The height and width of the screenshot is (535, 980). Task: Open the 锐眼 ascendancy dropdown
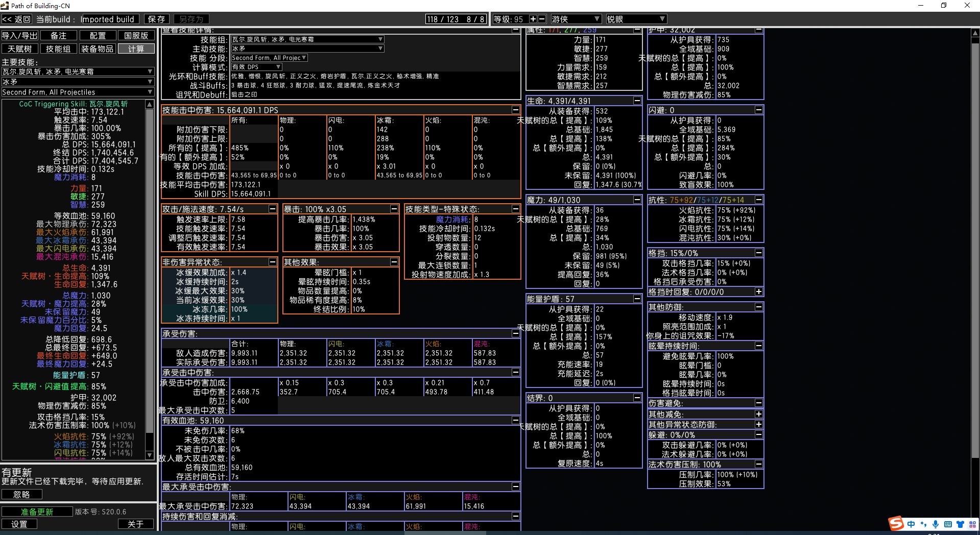tap(636, 19)
